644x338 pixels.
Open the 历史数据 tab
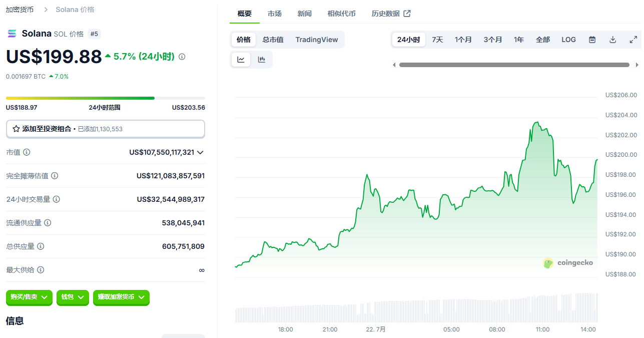(386, 14)
